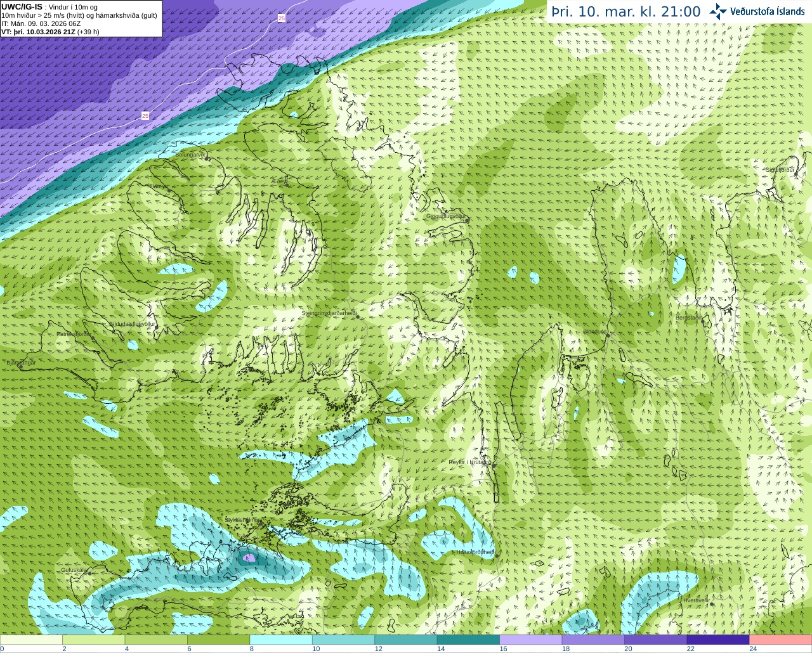Click the Stykkishólmur station label
Viewport: 812px width, 653px height.
coord(241,520)
